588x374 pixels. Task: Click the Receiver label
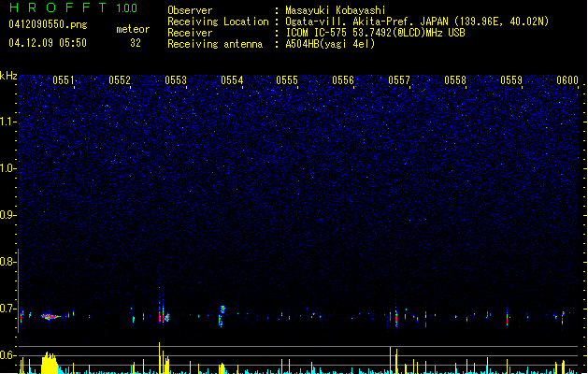pyautogui.click(x=190, y=33)
